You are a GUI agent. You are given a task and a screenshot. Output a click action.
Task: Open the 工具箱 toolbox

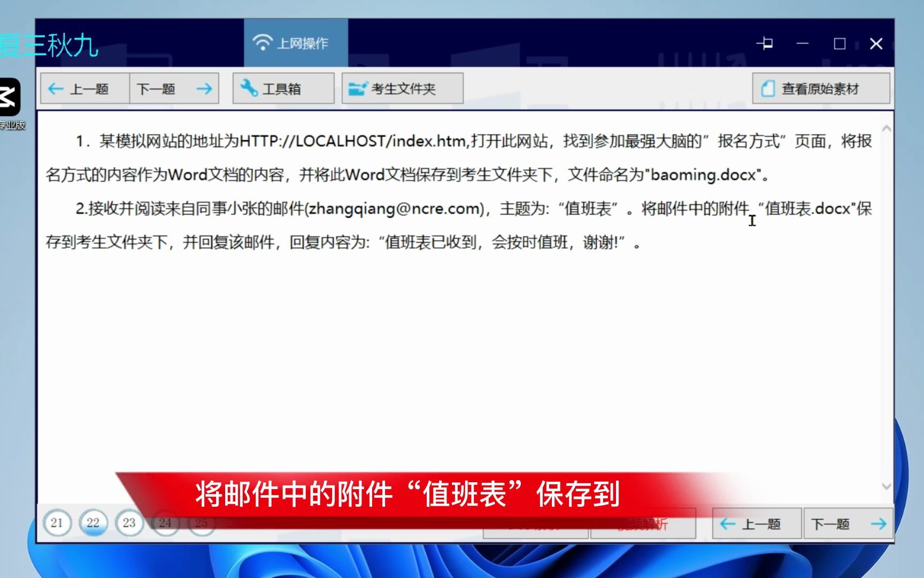click(x=283, y=88)
